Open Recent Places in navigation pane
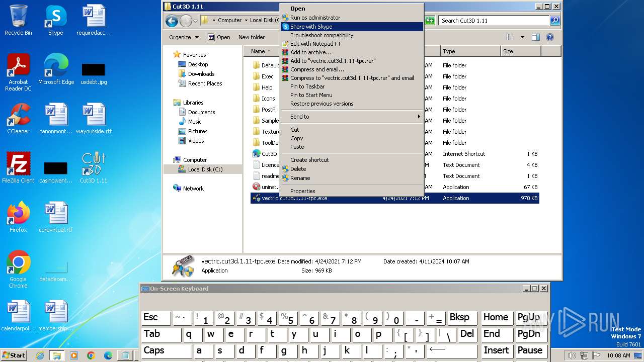 coord(205,83)
